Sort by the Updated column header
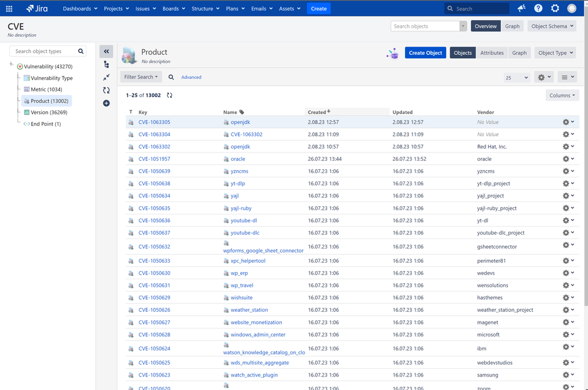This screenshot has width=588, height=390. click(x=403, y=113)
